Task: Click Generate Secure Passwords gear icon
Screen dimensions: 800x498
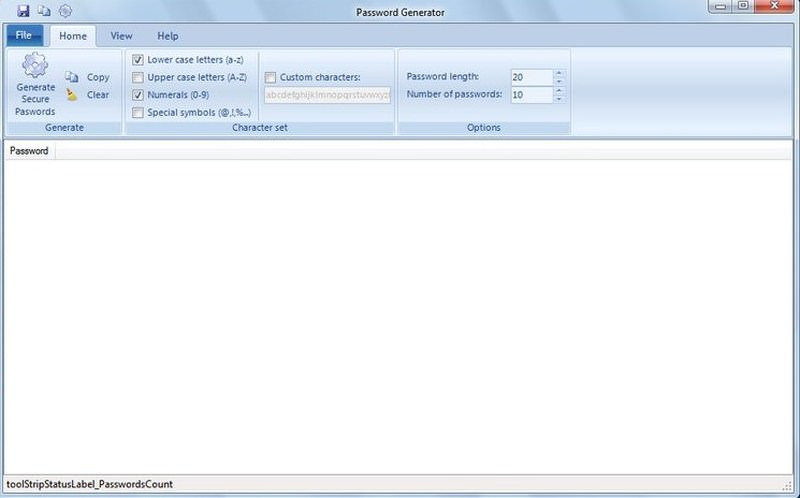Action: point(35,65)
